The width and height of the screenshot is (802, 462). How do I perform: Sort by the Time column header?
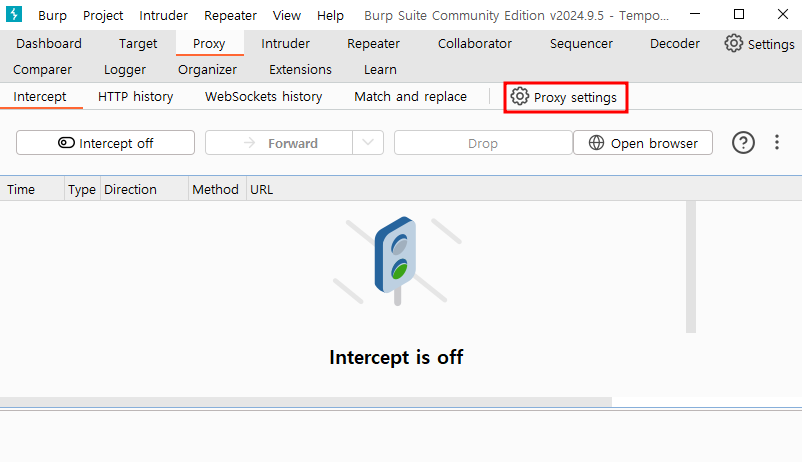click(32, 189)
